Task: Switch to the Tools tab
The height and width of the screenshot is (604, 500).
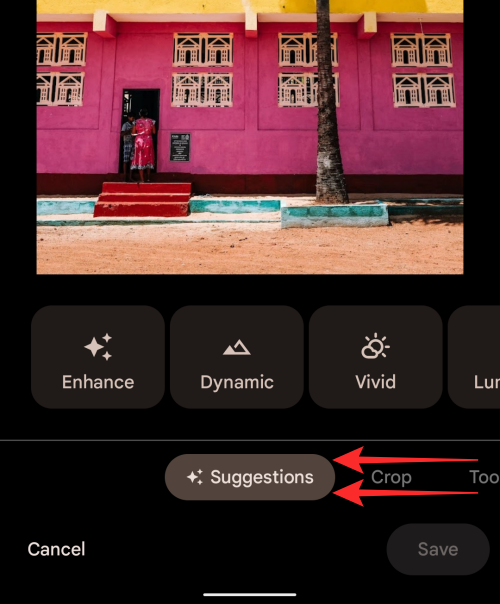Action: (x=484, y=477)
